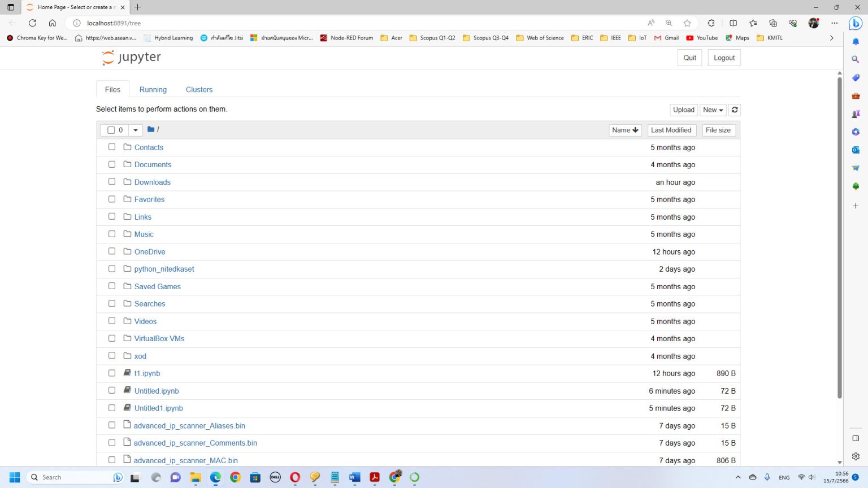This screenshot has width=868, height=488.
Task: Toggle the select-all items checkbox
Action: 112,130
